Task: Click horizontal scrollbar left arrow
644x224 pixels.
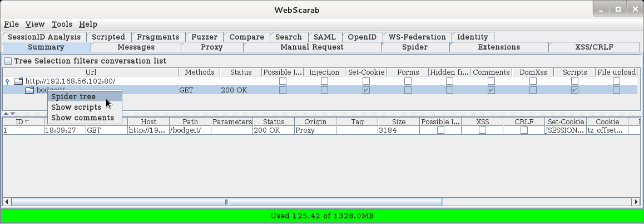Action: (7, 202)
